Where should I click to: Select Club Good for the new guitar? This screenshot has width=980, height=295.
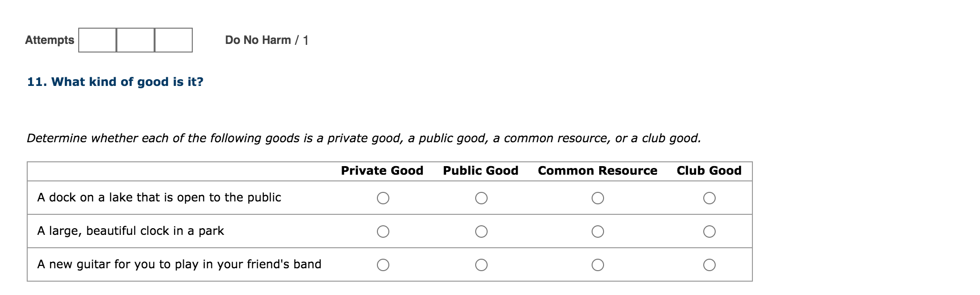[x=709, y=264]
